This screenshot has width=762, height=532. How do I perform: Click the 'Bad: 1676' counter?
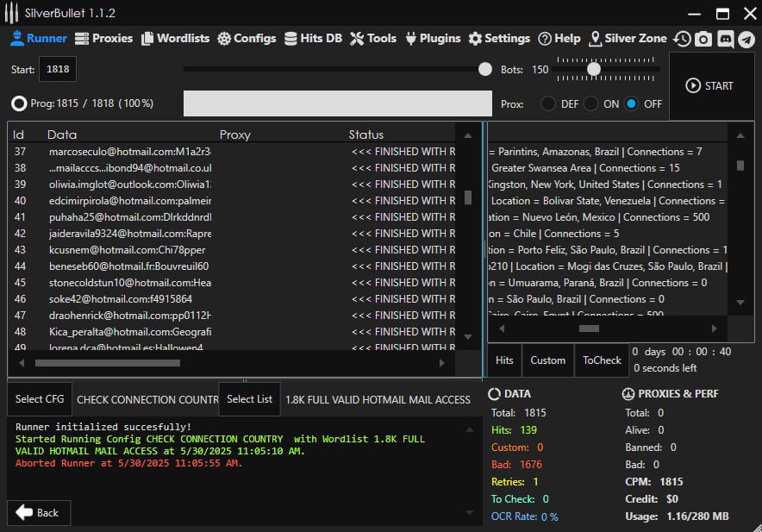click(x=516, y=465)
